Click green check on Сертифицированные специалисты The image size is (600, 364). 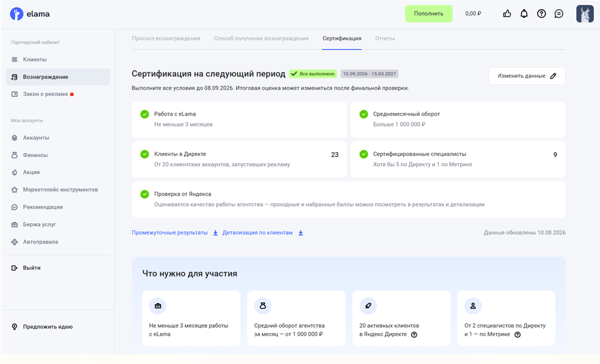pos(364,154)
